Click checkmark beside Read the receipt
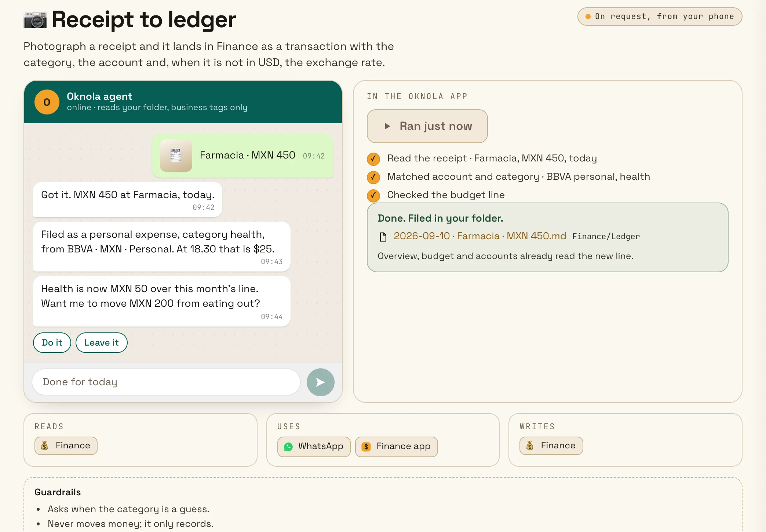Image resolution: width=766 pixels, height=532 pixels. pyautogui.click(x=373, y=158)
